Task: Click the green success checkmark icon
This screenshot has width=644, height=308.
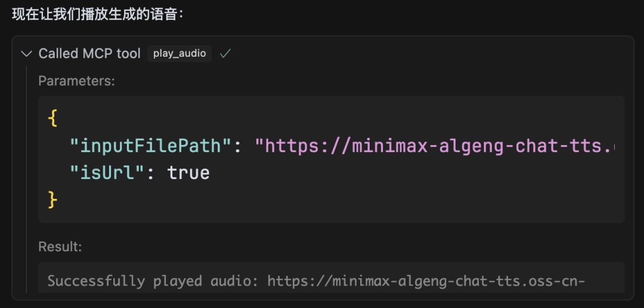Action: coord(225,54)
